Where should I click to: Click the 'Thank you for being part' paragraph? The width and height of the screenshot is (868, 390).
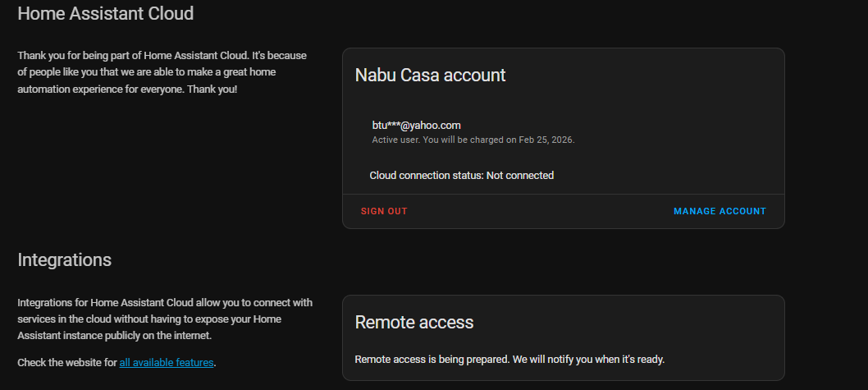(162, 72)
